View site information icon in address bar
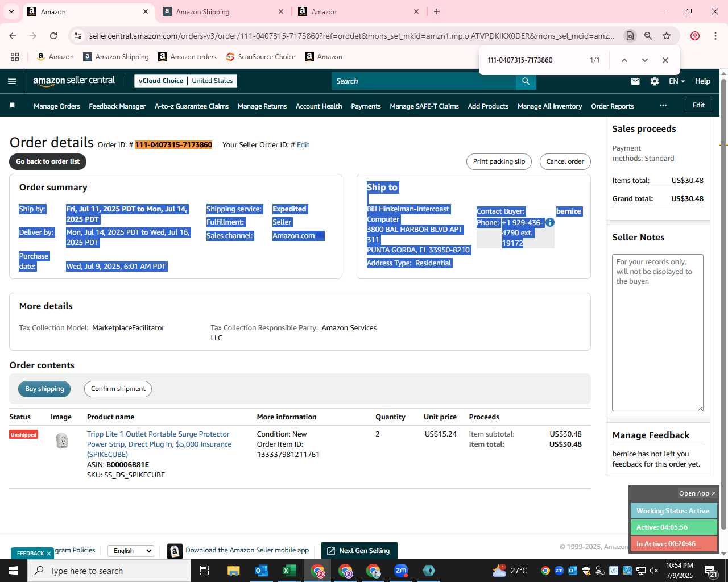728x582 pixels. click(78, 36)
